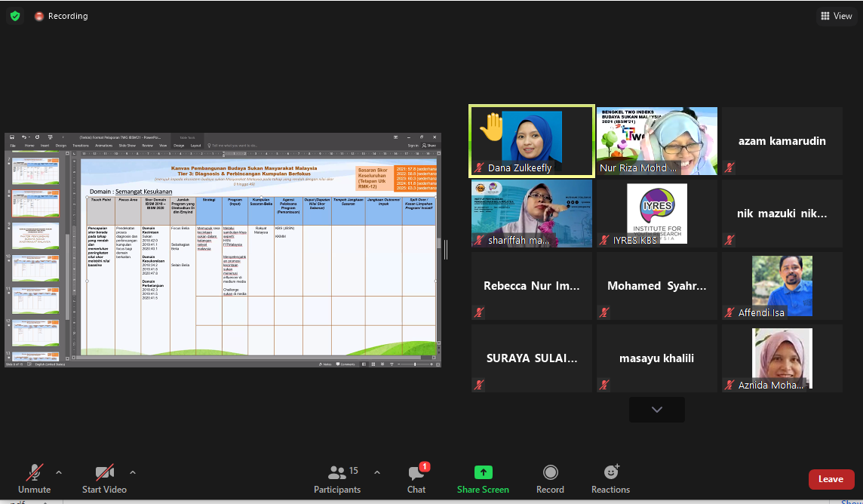
Task: Expand video options arrow beside Start Video
Action: (133, 472)
